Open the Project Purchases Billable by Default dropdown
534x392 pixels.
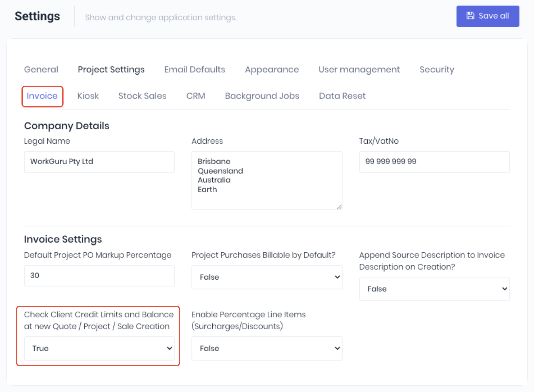pos(267,277)
